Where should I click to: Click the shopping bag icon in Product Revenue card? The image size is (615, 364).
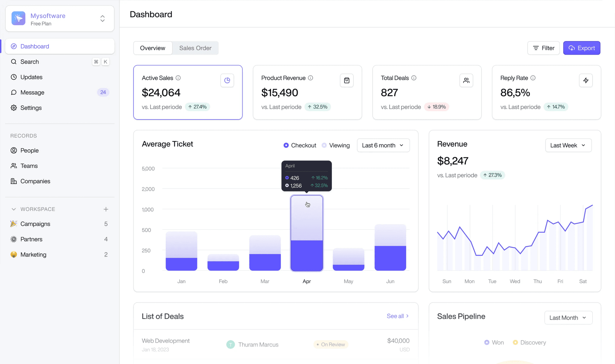tap(347, 80)
